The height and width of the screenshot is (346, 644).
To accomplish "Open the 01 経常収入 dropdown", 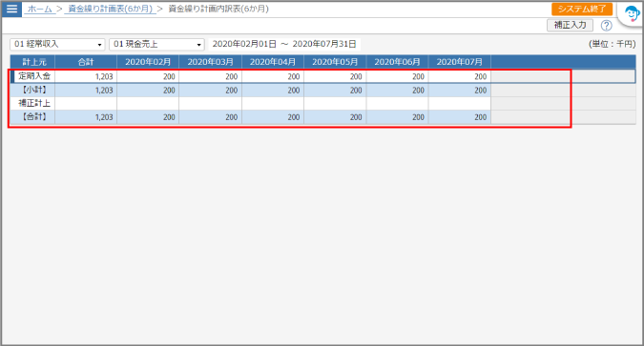I will 57,44.
